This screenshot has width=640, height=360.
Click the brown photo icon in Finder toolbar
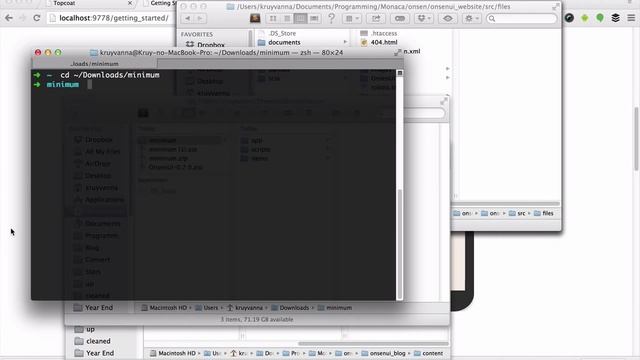255,18
